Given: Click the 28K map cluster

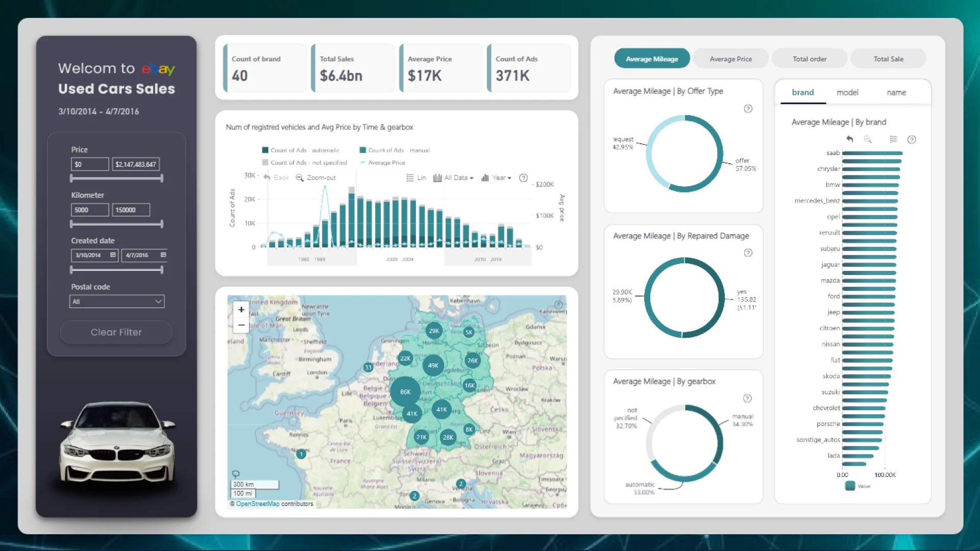Looking at the screenshot, I should 448,437.
